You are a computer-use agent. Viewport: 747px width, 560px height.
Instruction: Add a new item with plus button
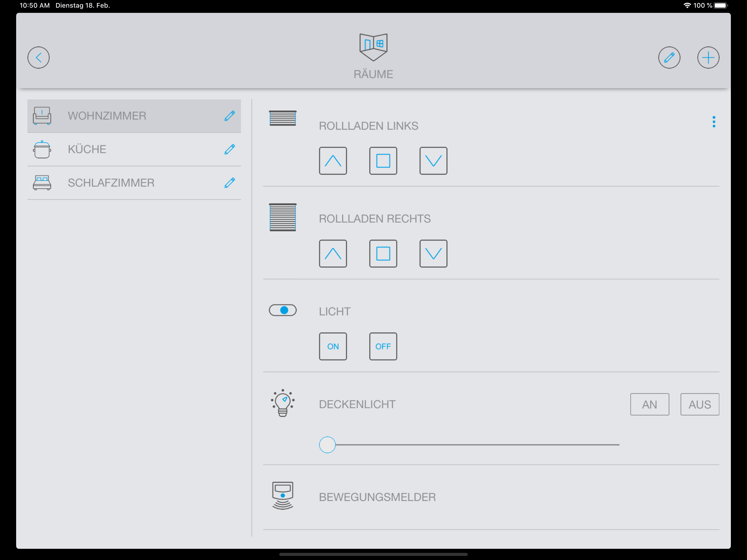[708, 57]
